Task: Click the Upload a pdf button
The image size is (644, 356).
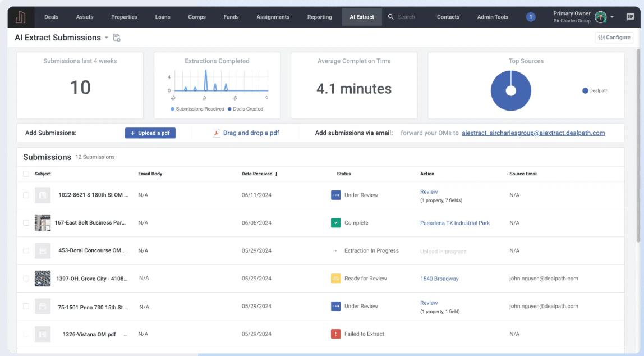Action: [150, 133]
